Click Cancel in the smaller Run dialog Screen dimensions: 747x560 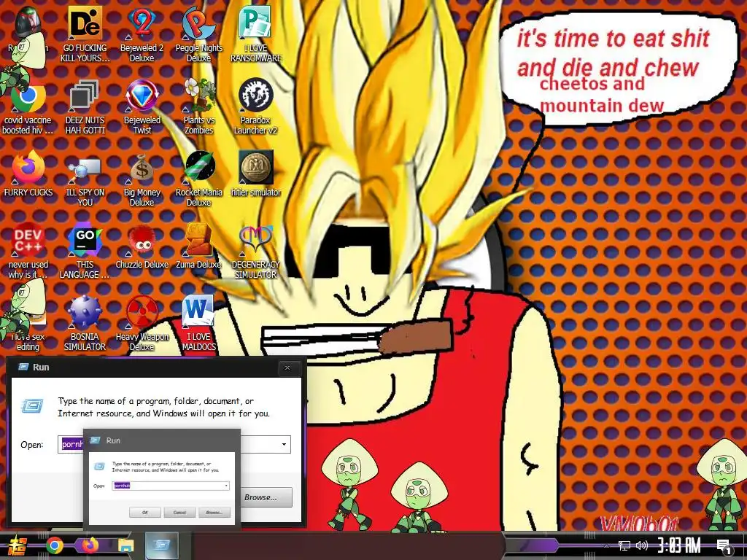coord(179,513)
